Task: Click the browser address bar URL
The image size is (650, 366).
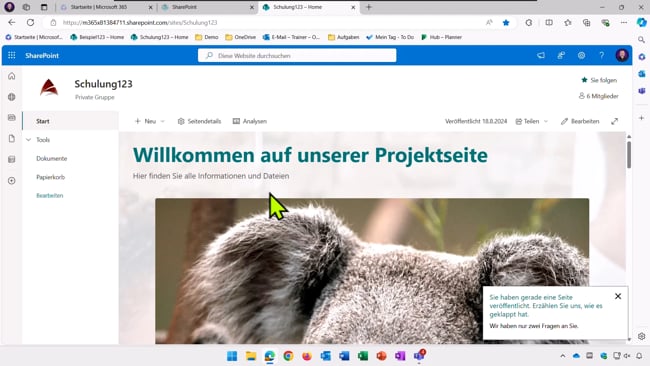Action: [140, 22]
